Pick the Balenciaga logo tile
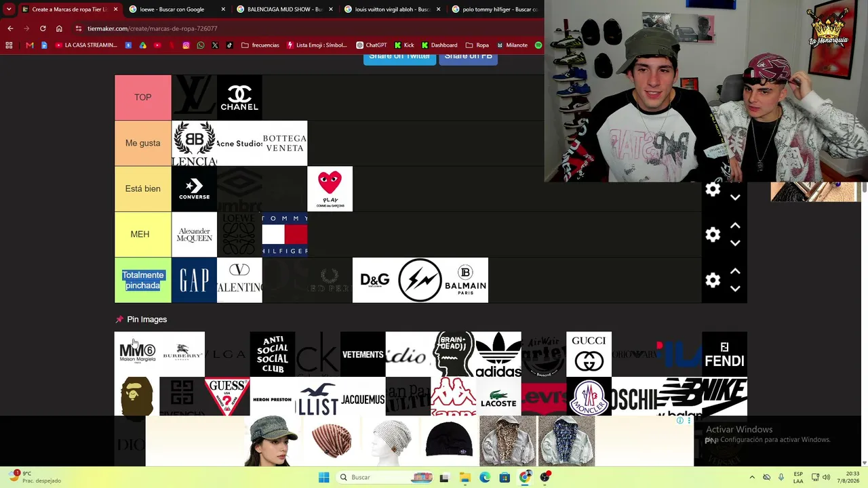The image size is (868, 488). (x=194, y=143)
